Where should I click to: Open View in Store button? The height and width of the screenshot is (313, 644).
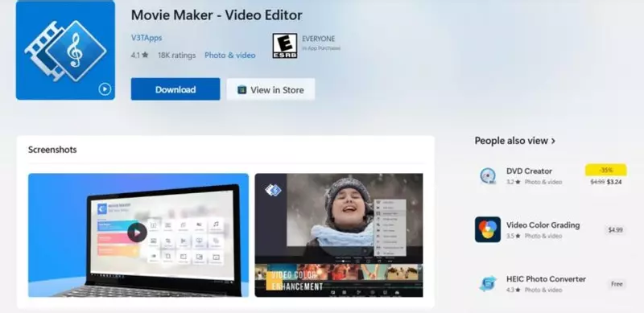(270, 89)
